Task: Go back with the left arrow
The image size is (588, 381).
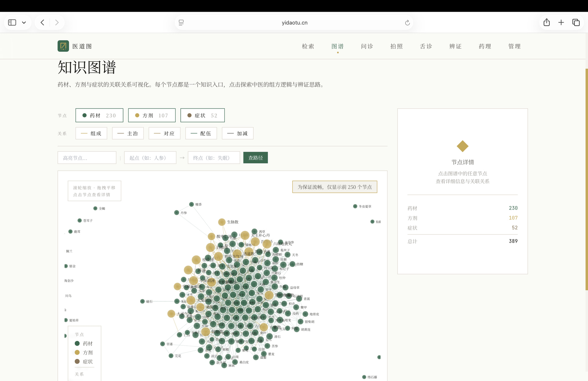Action: 43,22
